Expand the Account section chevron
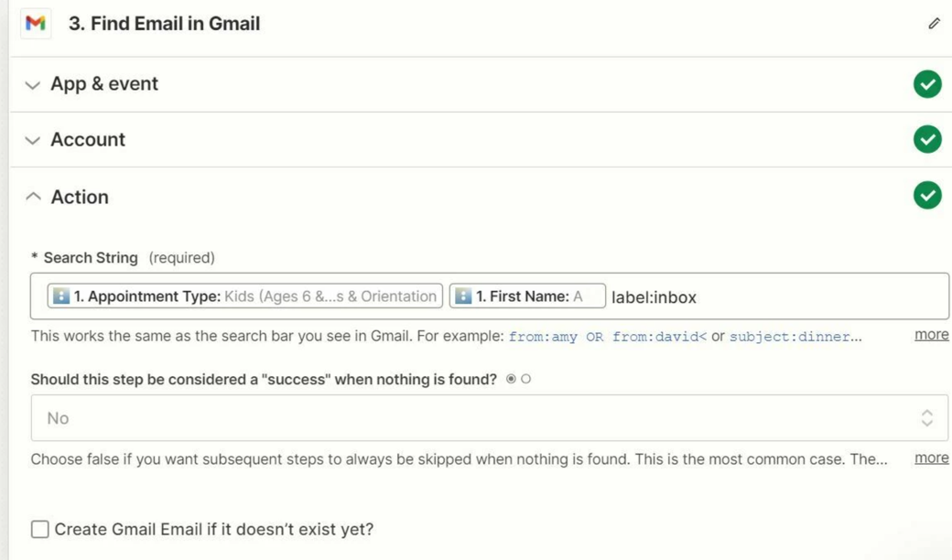The image size is (952, 560). point(33,140)
